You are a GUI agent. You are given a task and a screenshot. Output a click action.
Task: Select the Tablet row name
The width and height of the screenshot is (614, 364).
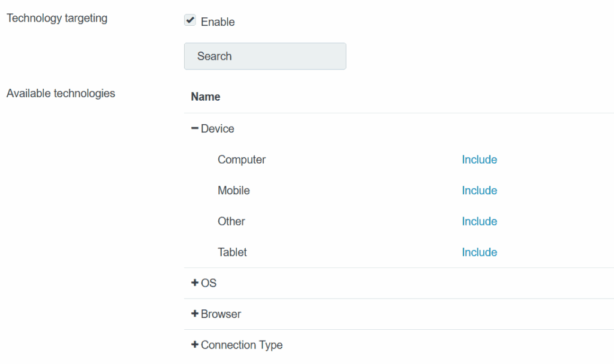(232, 252)
